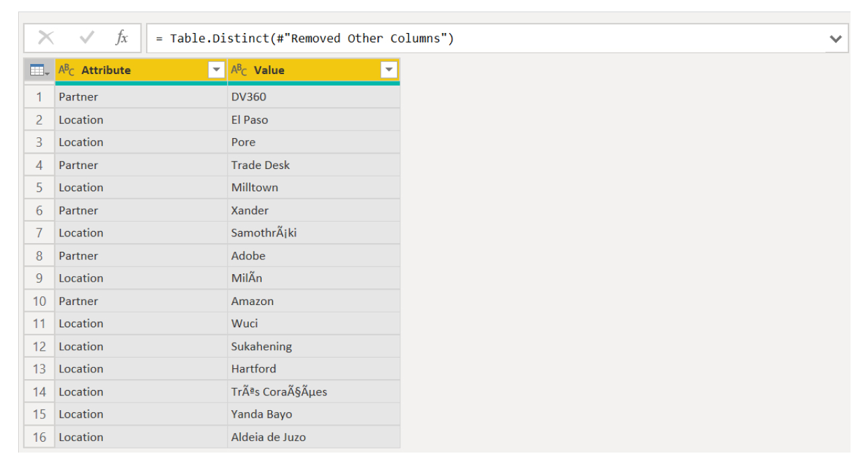Select Partner cell in row 10
Screen dimensions: 868x464
[141, 301]
